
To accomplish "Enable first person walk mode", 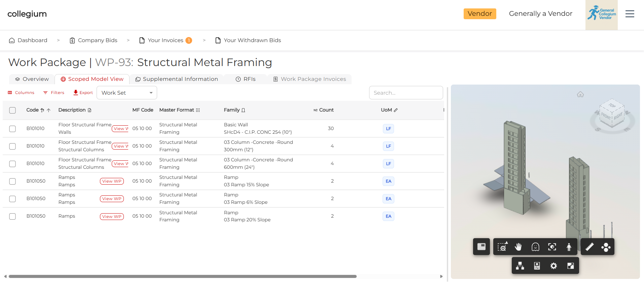I will (x=569, y=247).
